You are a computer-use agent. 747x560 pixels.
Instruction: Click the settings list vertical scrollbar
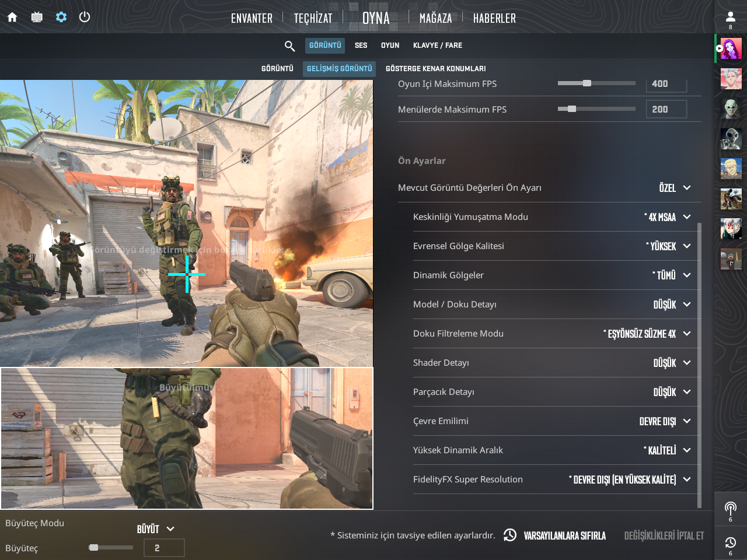coord(699,366)
